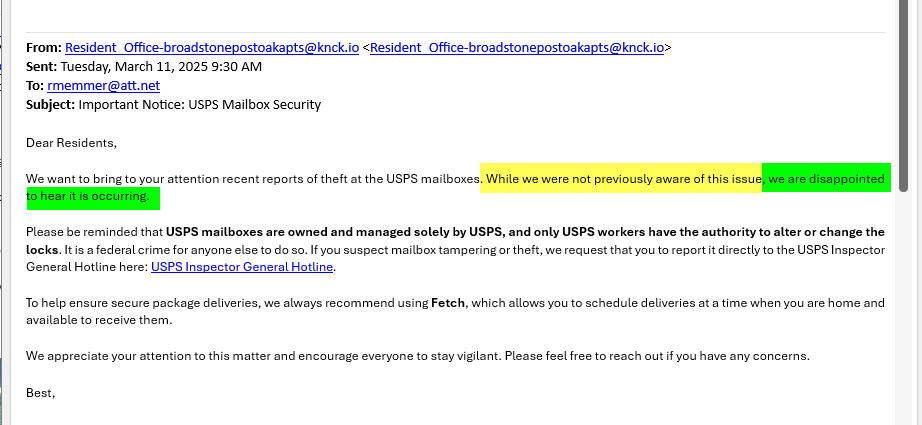Click the first sender address link after From:
This screenshot has width=922, height=425.
tap(212, 48)
